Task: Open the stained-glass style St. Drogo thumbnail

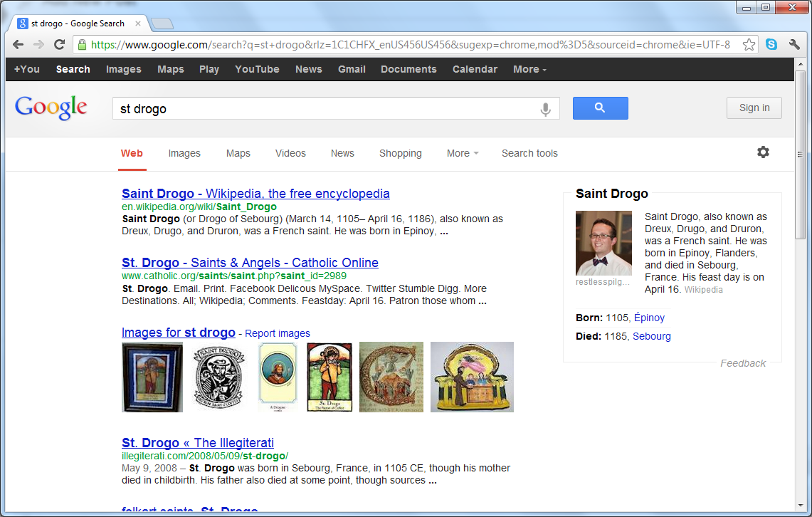Action: coord(330,377)
